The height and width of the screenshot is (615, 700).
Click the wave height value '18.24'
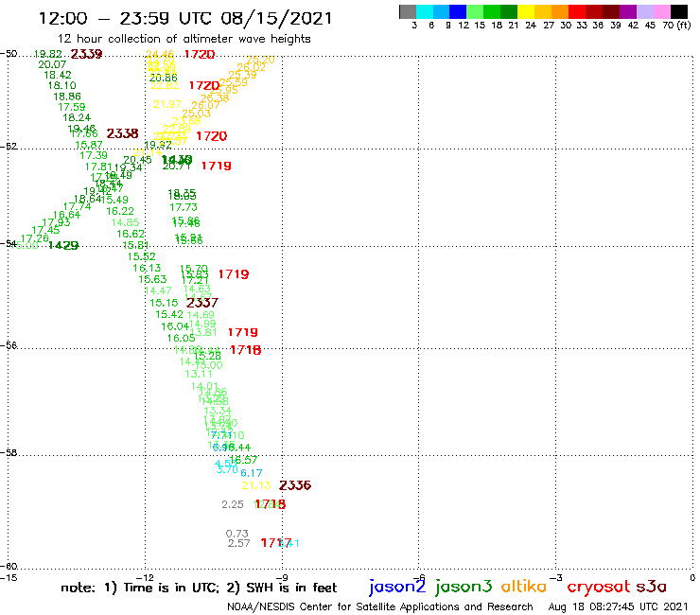click(x=77, y=118)
